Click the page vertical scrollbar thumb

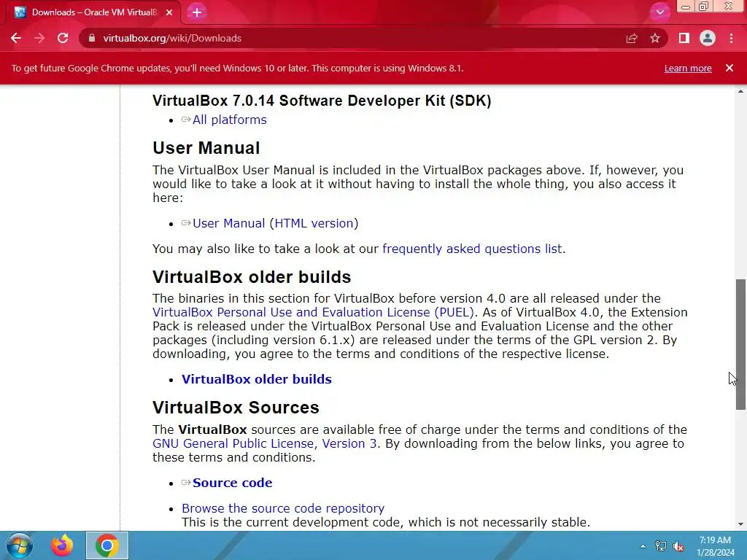pyautogui.click(x=740, y=344)
